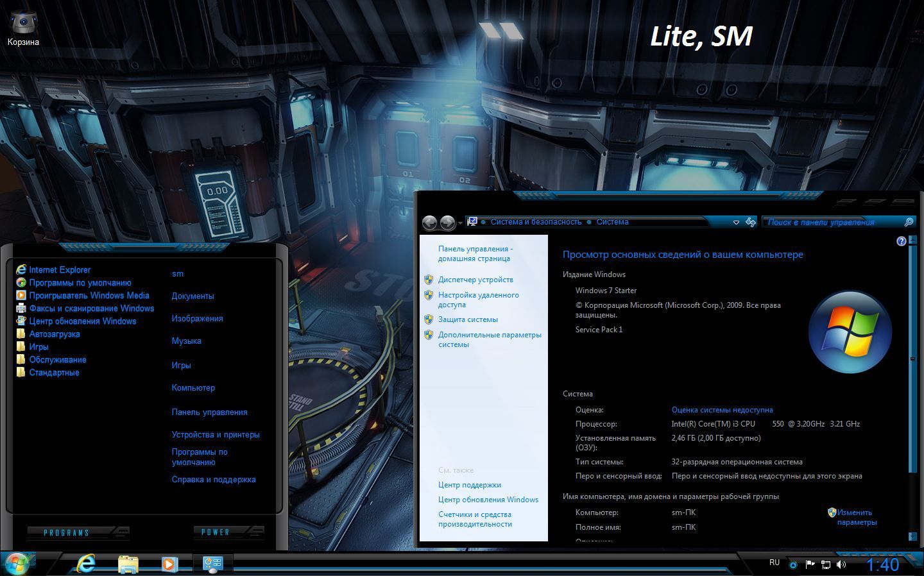Select Система и безопасность breadcrumb

536,222
